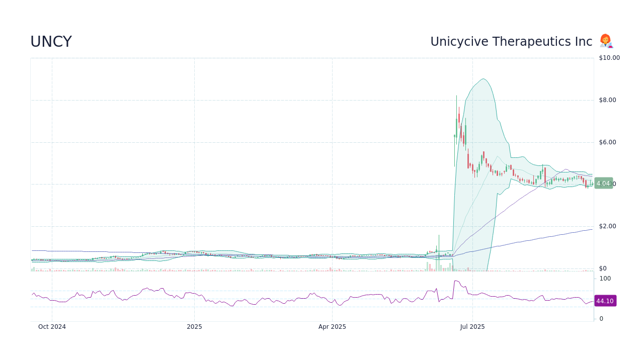Toggle the UNCY ticker heading
644x362 pixels.
51,41
